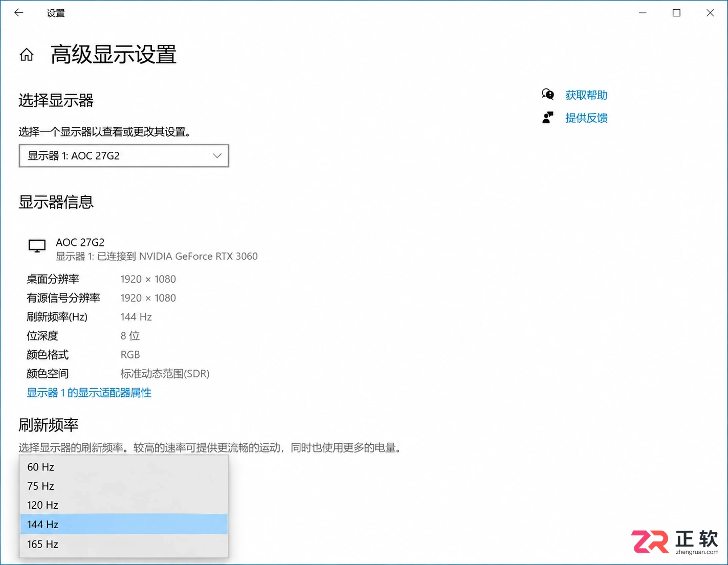Maximize the 设置 window
The image size is (728, 565).
point(676,13)
